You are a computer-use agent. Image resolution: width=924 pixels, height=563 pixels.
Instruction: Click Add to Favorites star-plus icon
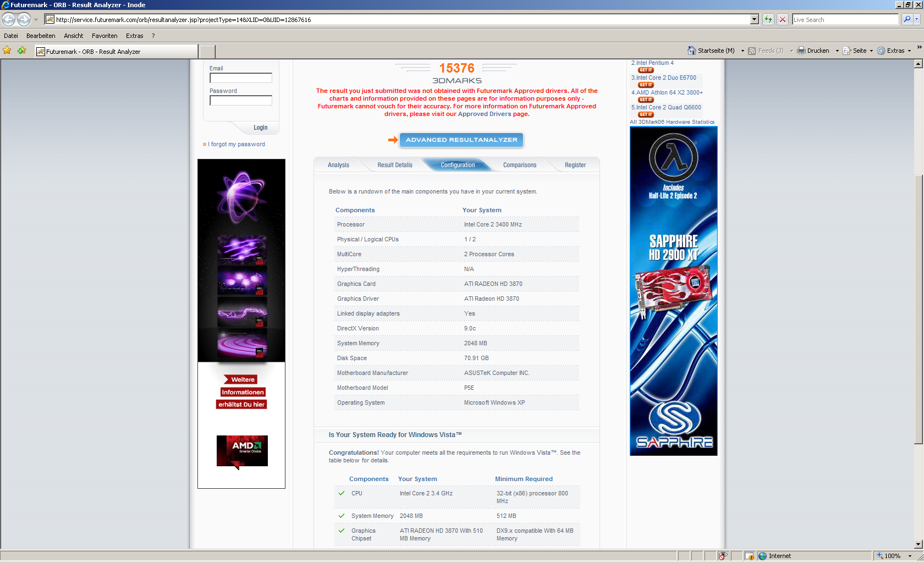pos(22,51)
